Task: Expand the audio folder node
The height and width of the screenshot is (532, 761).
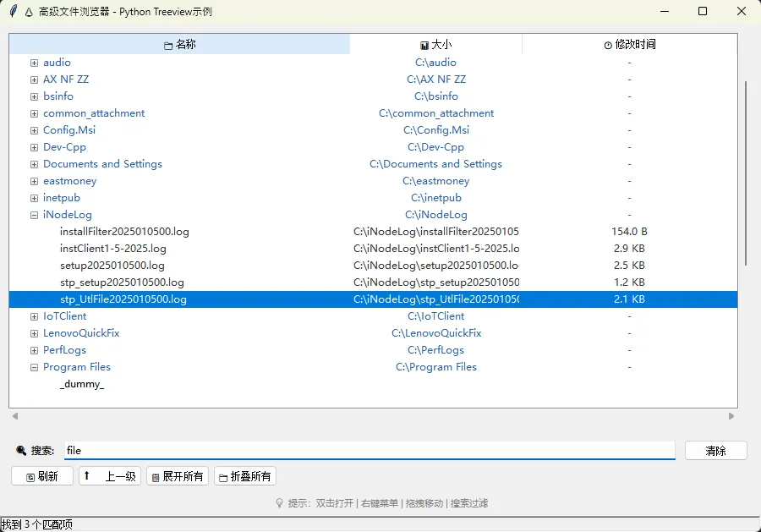Action: point(34,63)
